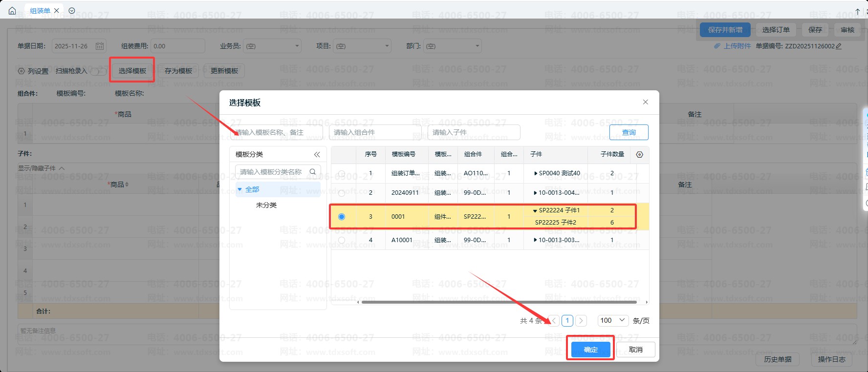Screen dimensions: 868x372
Task: Go to next page using right arrow
Action: (581, 321)
